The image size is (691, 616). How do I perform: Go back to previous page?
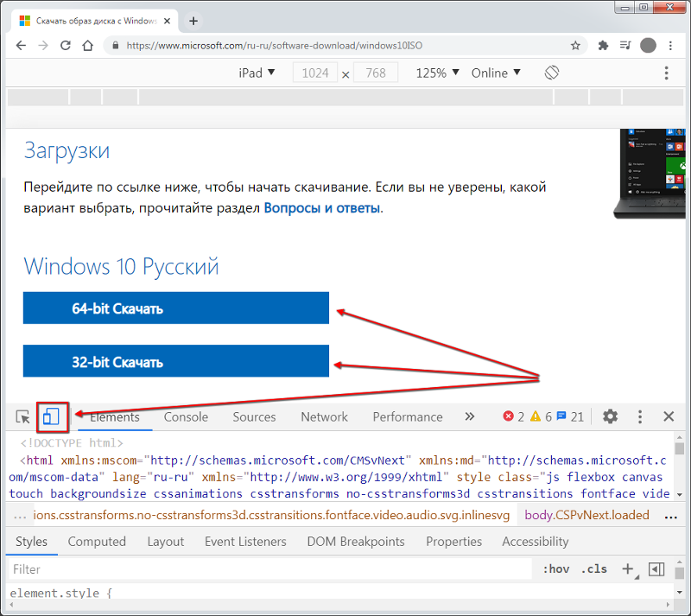[21, 46]
